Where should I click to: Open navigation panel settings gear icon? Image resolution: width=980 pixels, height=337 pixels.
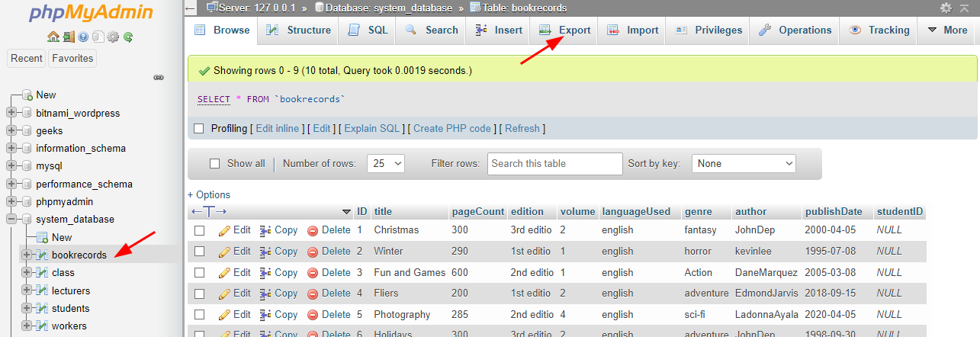113,37
